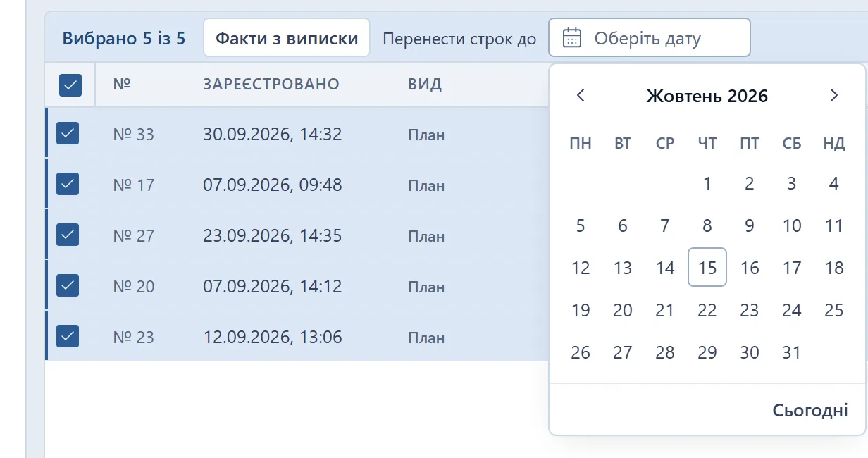Pick day 29 in the calendar

click(707, 352)
